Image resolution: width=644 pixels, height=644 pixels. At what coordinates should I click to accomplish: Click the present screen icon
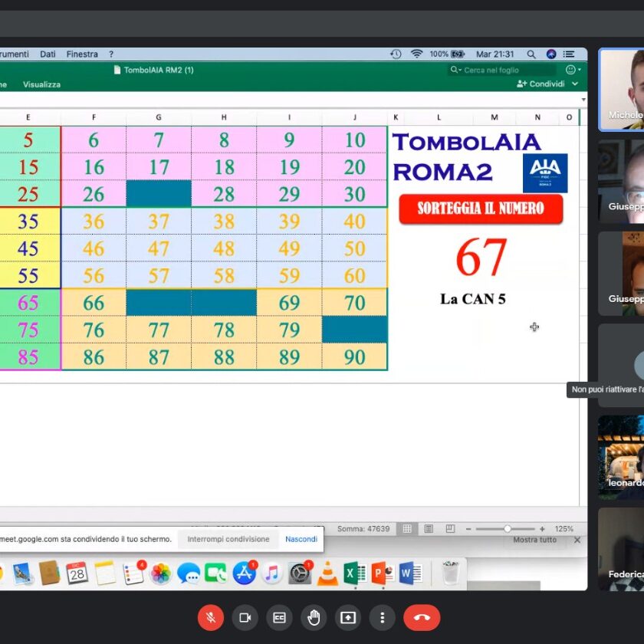(348, 617)
